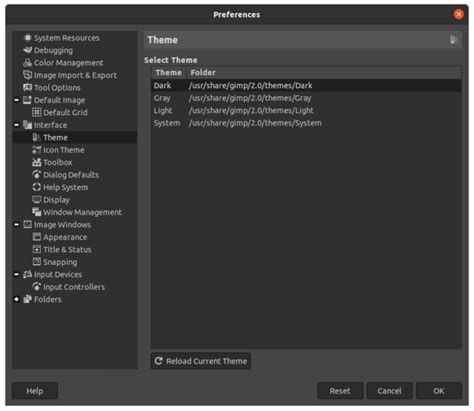Click the Debugging bug icon
This screenshot has width=474, height=411.
click(28, 50)
